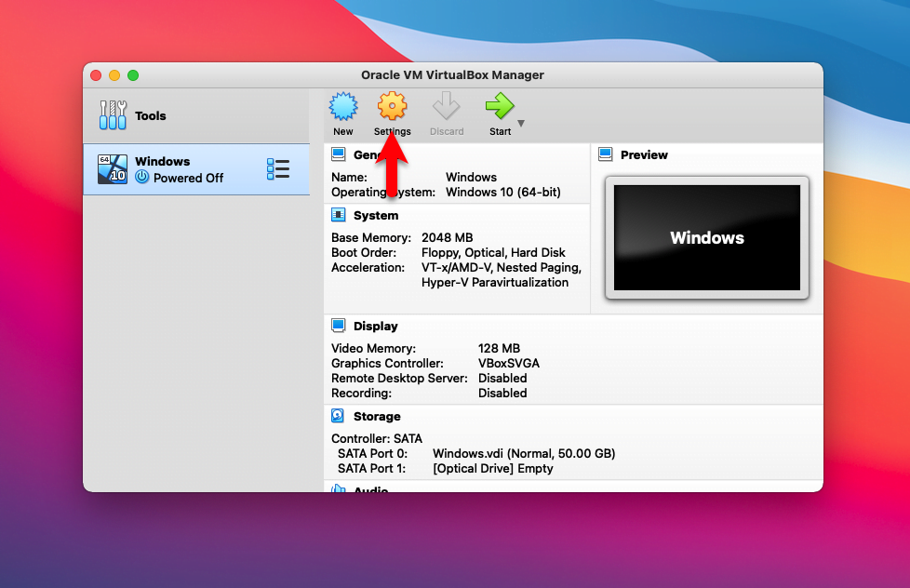
Task: Click the Operating System value Windows 10 (64-bit)
Action: (503, 193)
